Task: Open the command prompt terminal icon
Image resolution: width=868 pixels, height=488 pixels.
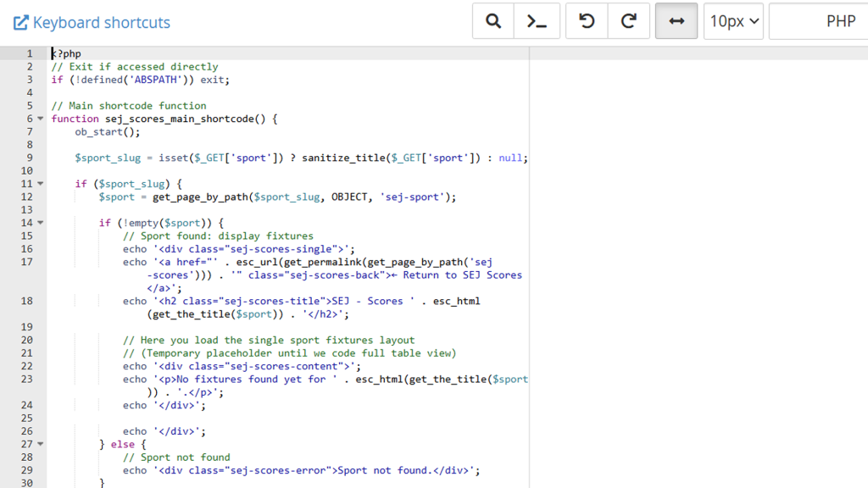Action: pyautogui.click(x=537, y=21)
